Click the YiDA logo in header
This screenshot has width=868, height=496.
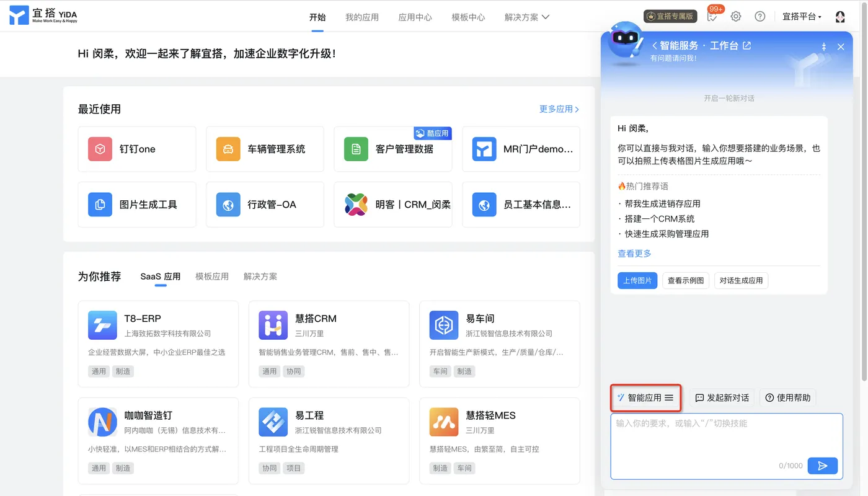[43, 16]
